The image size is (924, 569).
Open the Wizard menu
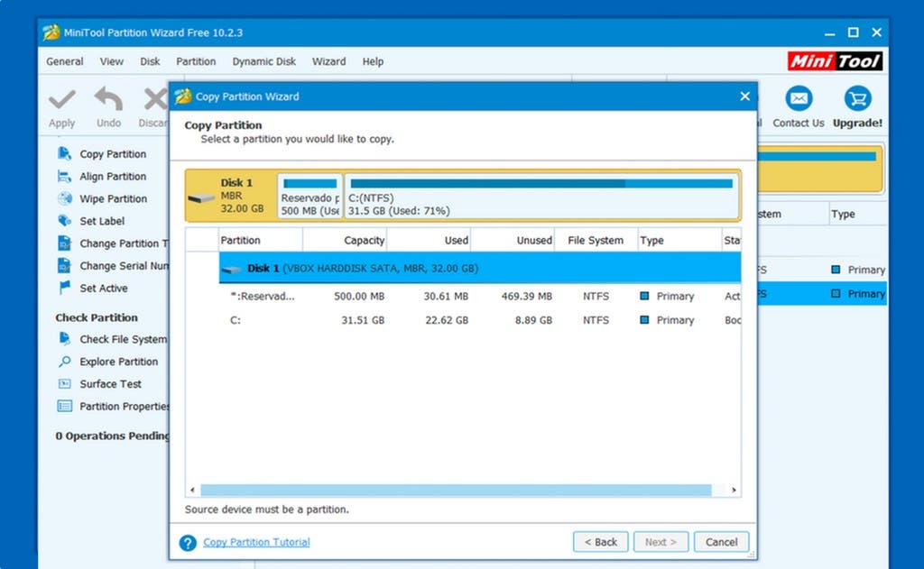[328, 62]
